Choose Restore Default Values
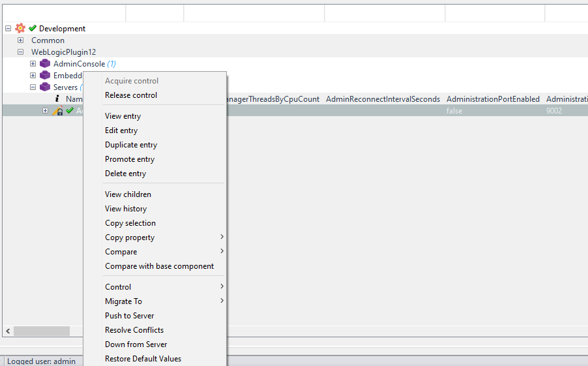The width and height of the screenshot is (588, 366). 155,358
